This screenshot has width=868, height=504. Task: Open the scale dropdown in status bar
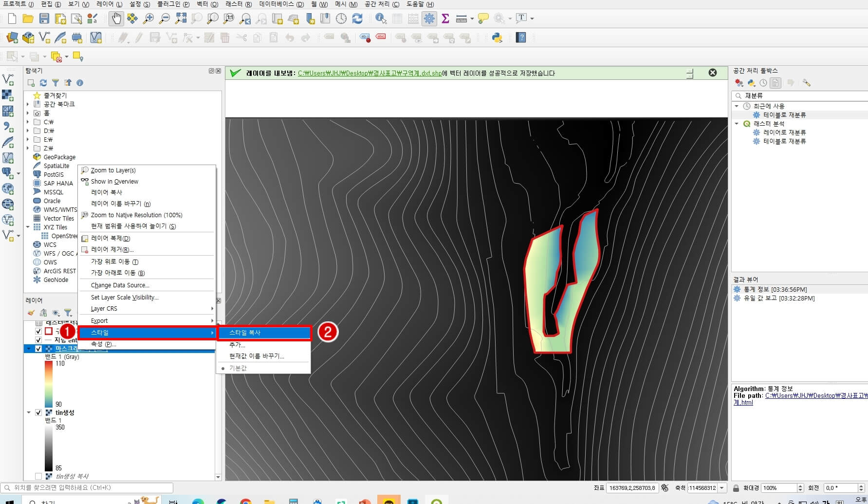click(722, 487)
